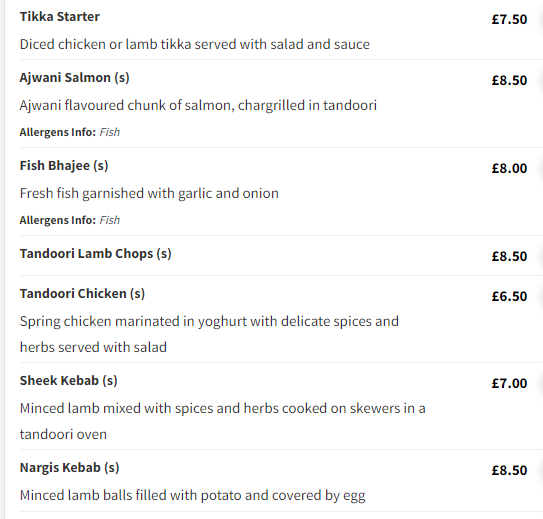This screenshot has height=519, width=543.
Task: Click the Spring chicken marinated description
Action: pos(209,334)
